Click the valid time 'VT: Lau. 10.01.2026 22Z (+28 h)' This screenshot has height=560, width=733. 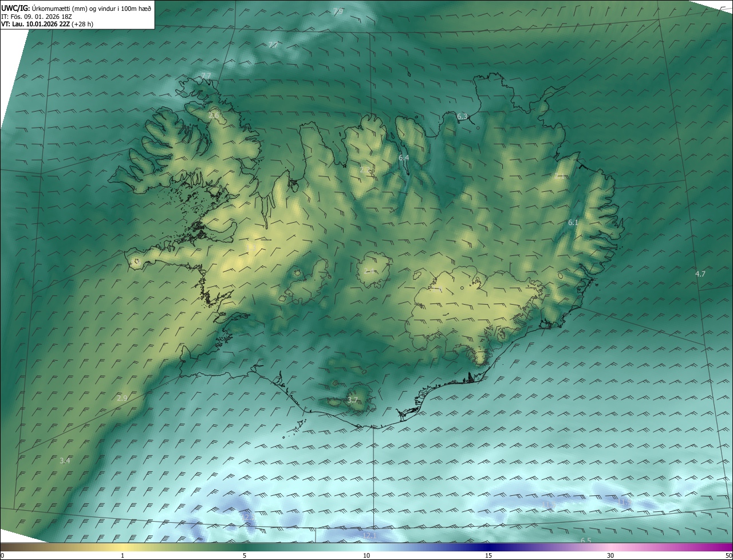point(47,25)
